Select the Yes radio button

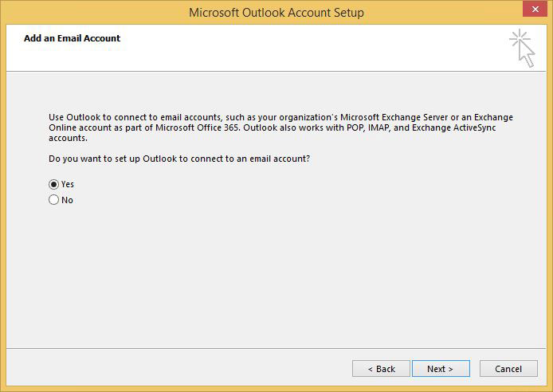[x=53, y=184]
